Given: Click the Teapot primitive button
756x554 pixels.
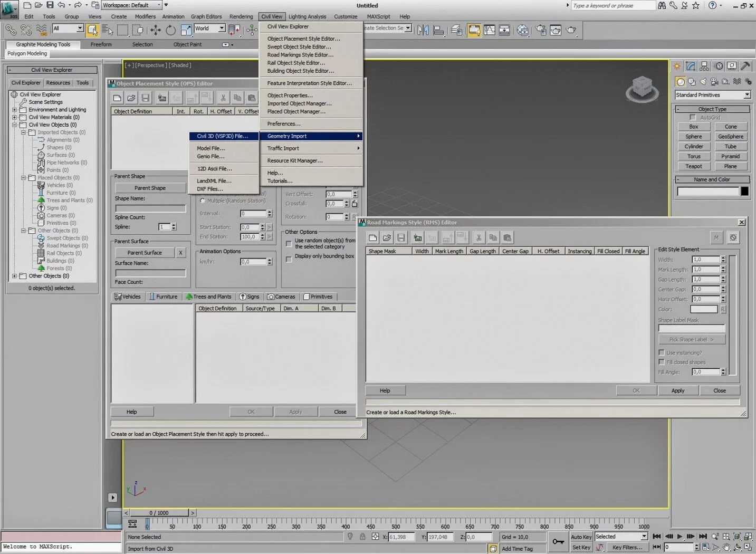Looking at the screenshot, I should 694,166.
